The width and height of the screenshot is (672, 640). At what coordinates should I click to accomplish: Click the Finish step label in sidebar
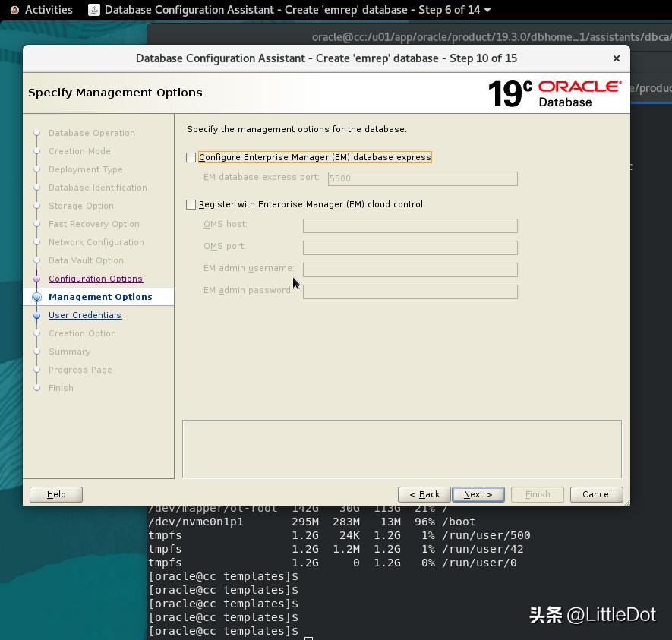(61, 388)
